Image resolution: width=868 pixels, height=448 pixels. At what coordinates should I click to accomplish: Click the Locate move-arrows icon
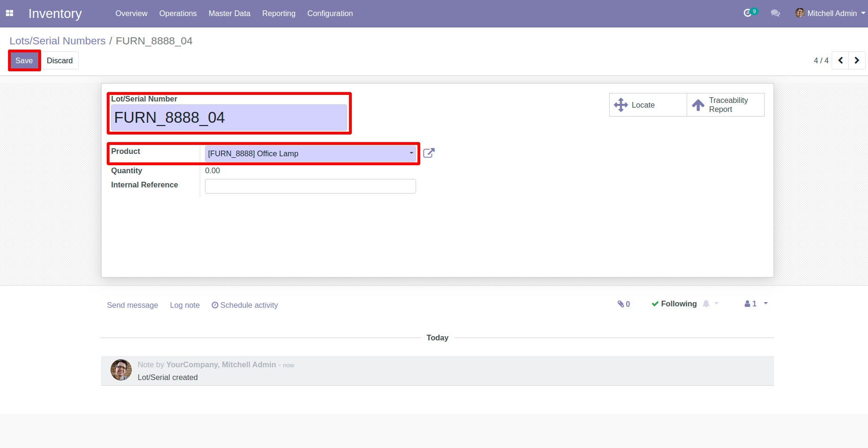click(621, 105)
